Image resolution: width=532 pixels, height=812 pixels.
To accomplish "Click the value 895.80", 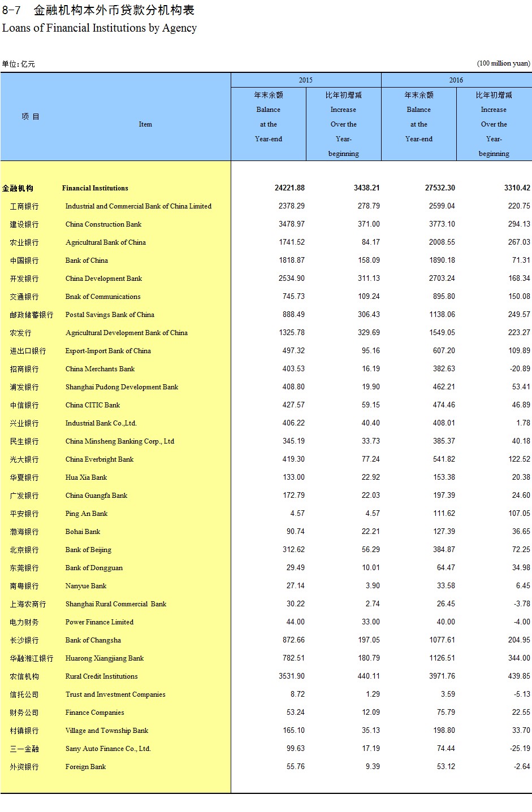I will tap(444, 297).
